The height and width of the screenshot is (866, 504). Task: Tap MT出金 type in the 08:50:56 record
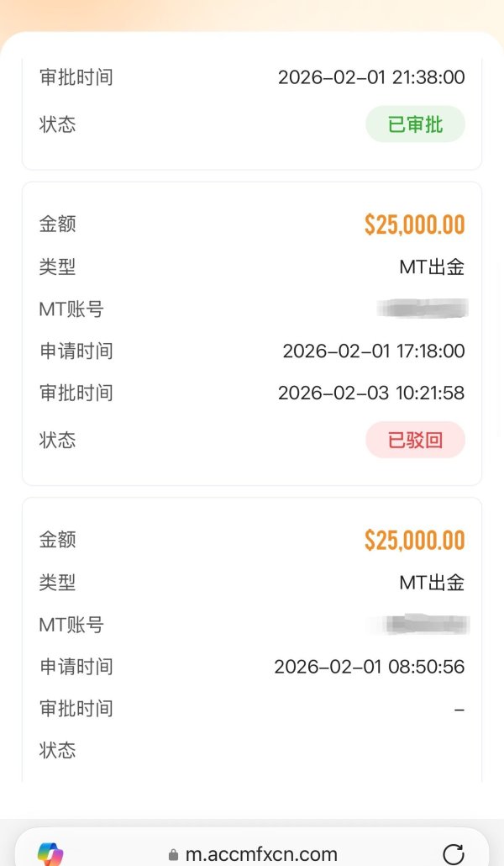(x=432, y=583)
